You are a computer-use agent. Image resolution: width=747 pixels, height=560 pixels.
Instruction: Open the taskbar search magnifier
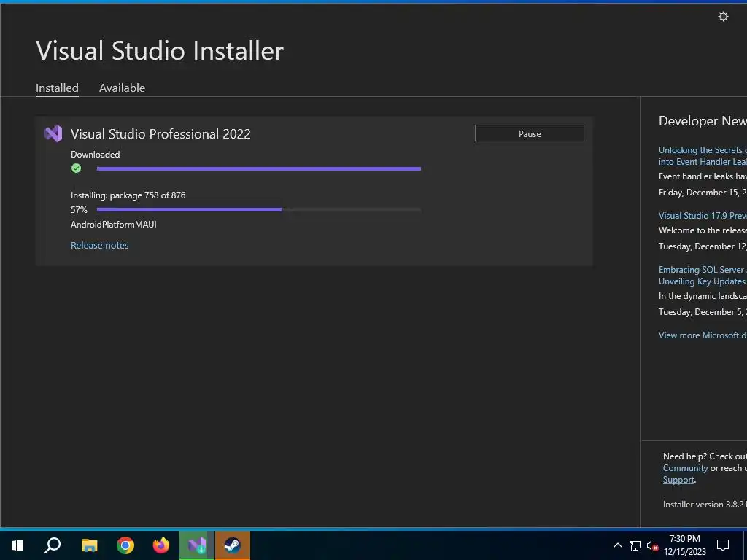[53, 545]
